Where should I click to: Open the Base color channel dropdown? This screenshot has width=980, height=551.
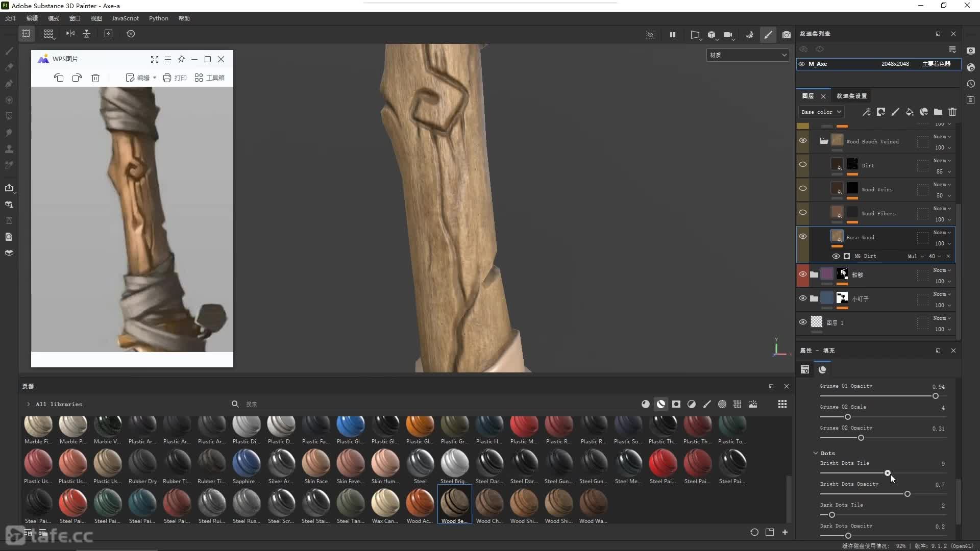[x=821, y=112]
